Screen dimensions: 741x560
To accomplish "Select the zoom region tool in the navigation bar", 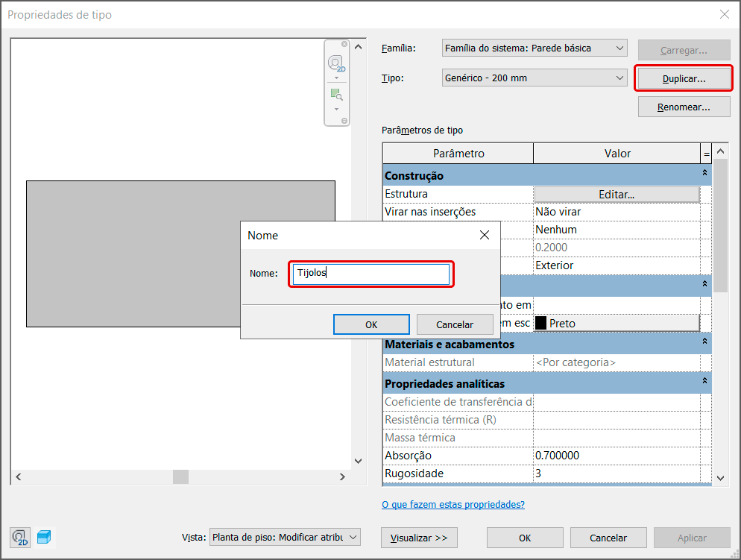I will coord(336,94).
